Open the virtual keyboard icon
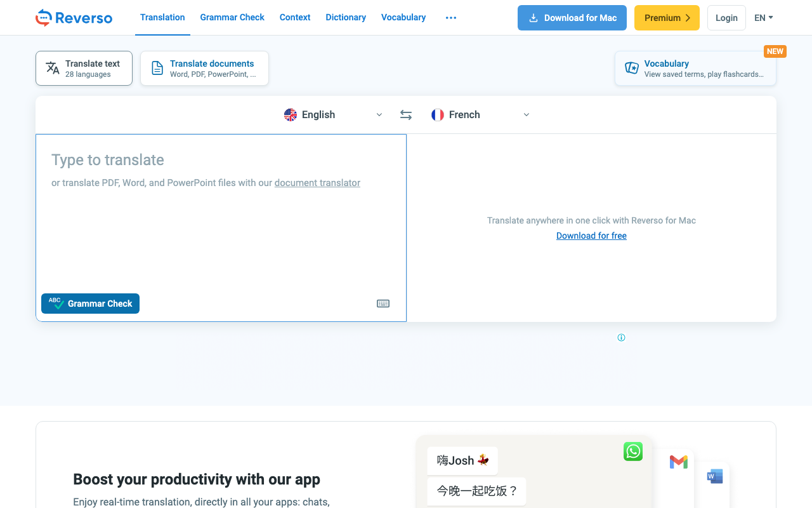 [383, 304]
